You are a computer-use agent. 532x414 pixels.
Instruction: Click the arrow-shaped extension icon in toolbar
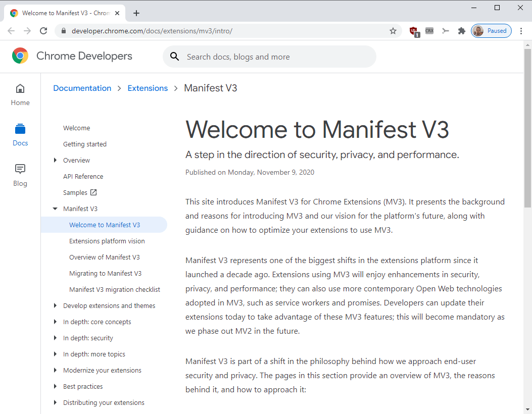pos(446,31)
